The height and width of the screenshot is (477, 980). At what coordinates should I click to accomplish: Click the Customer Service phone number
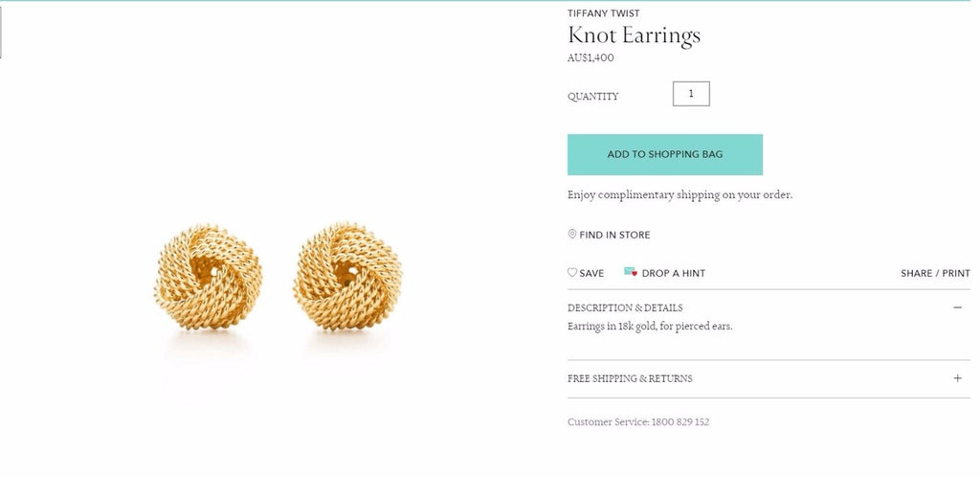680,422
